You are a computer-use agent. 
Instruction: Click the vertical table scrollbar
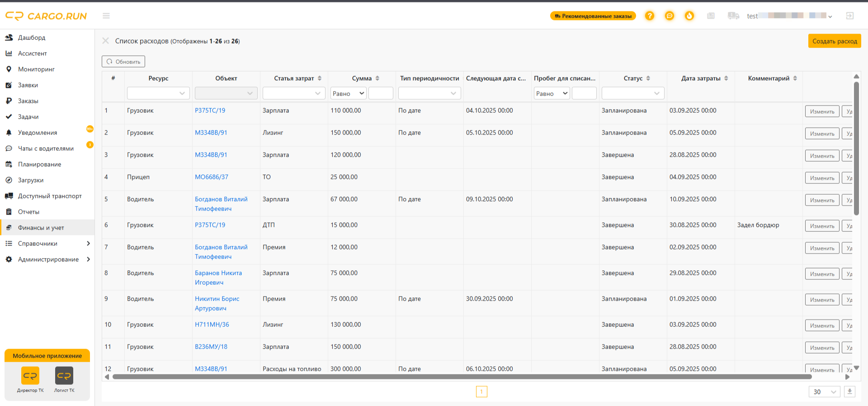coord(856,148)
